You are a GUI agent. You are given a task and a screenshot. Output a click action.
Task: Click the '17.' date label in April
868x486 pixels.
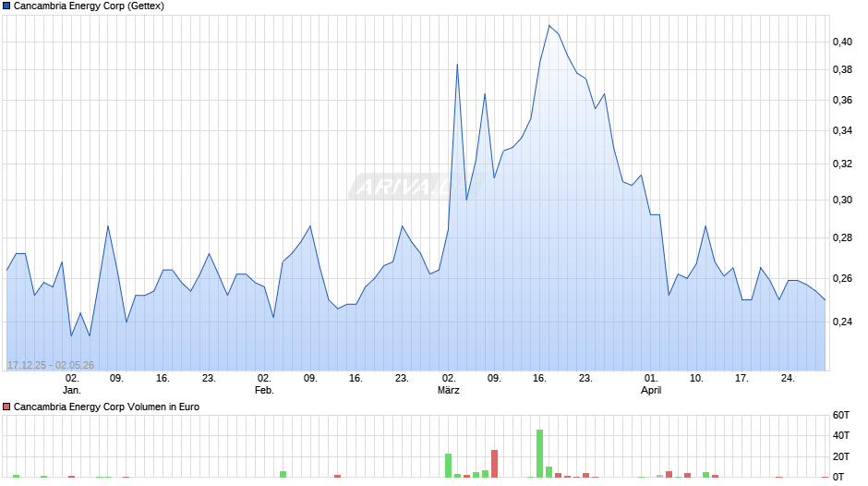[741, 378]
